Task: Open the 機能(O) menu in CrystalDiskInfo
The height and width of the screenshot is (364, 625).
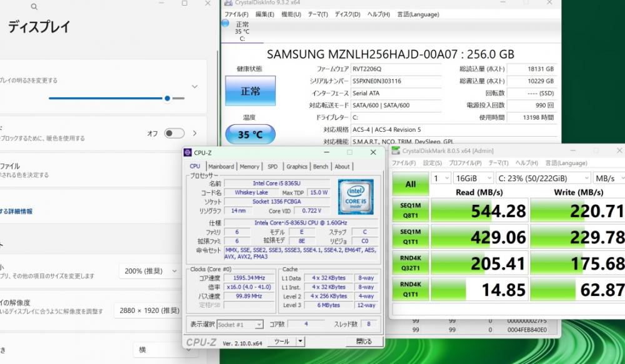Action: click(x=291, y=14)
